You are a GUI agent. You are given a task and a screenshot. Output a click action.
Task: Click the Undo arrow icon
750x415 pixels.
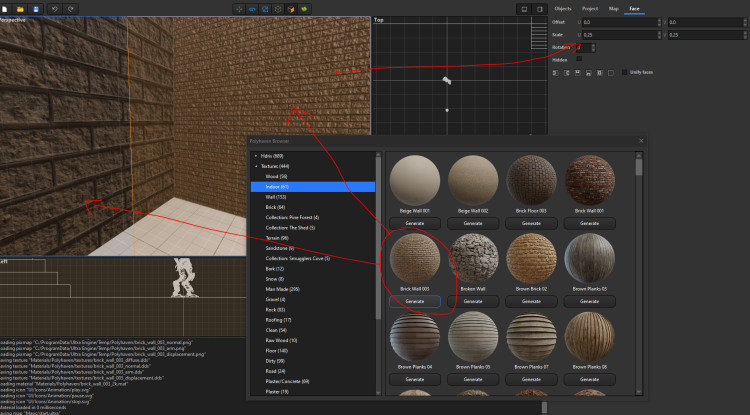click(x=53, y=9)
